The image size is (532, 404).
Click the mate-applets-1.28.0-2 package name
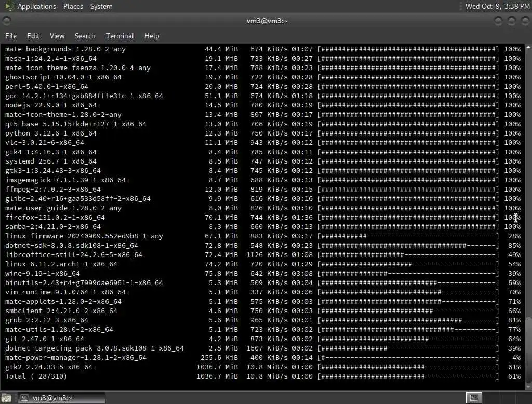[x=63, y=302]
